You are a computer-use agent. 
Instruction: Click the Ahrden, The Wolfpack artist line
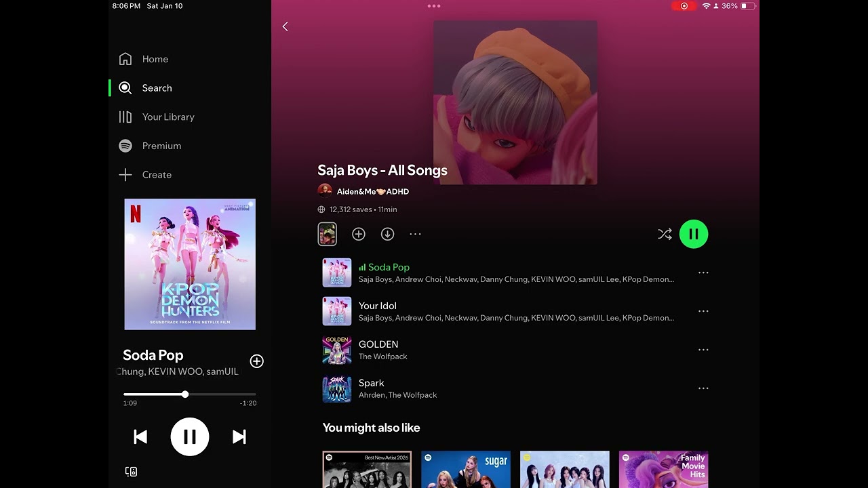tap(398, 395)
